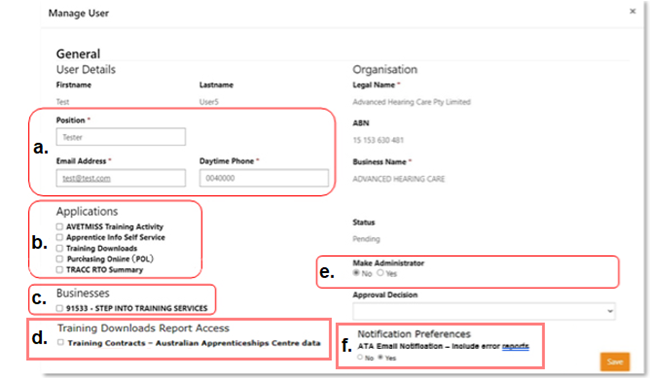
Task: Click the Daytime Phone input field
Action: (x=264, y=178)
